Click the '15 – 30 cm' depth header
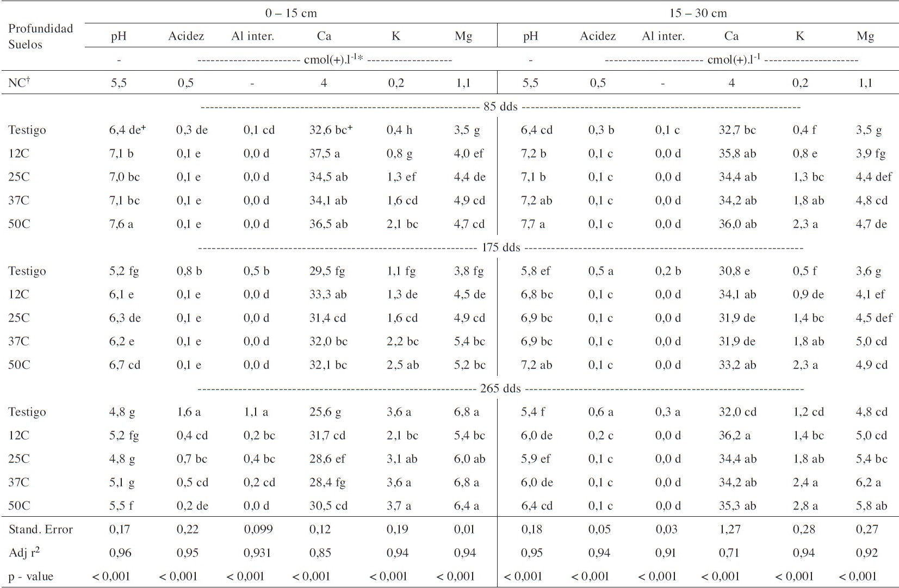The width and height of the screenshot is (899, 588). [x=698, y=13]
